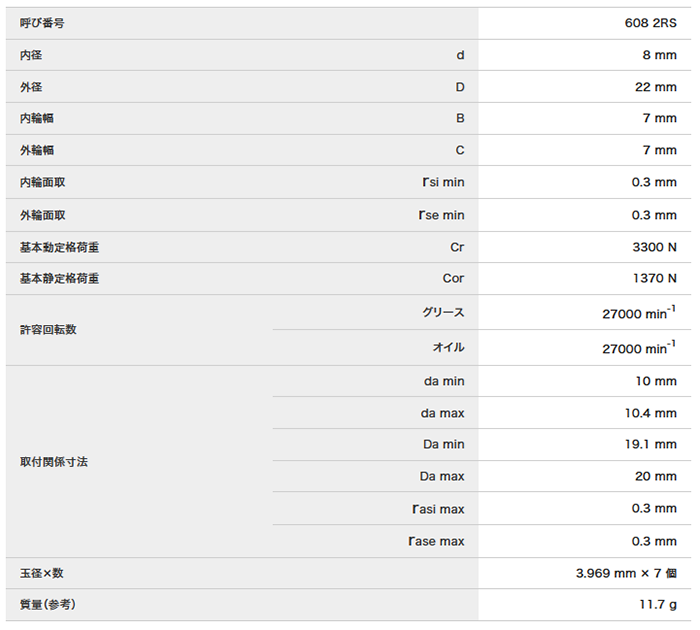Click the 22 mm outer diameter value

pyautogui.click(x=656, y=87)
